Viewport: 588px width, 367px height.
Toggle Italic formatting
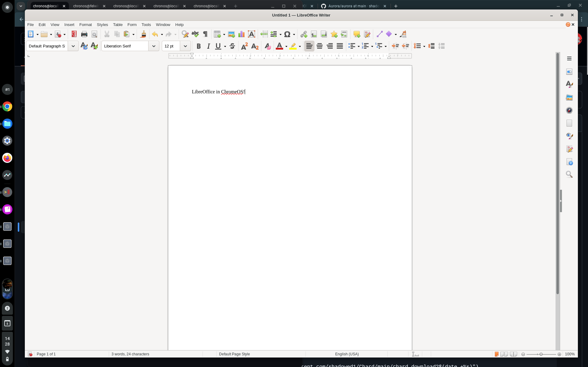click(208, 46)
